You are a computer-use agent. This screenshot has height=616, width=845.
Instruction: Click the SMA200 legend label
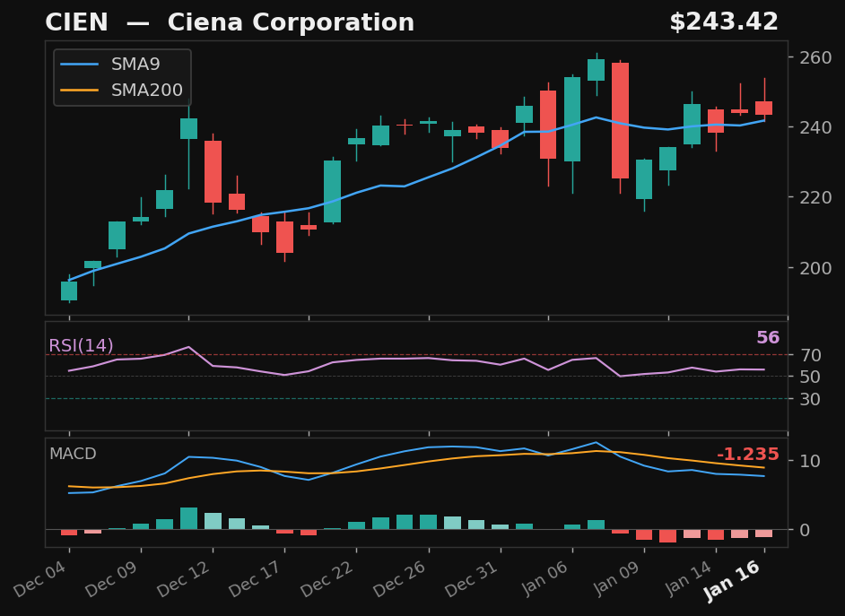tap(147, 90)
